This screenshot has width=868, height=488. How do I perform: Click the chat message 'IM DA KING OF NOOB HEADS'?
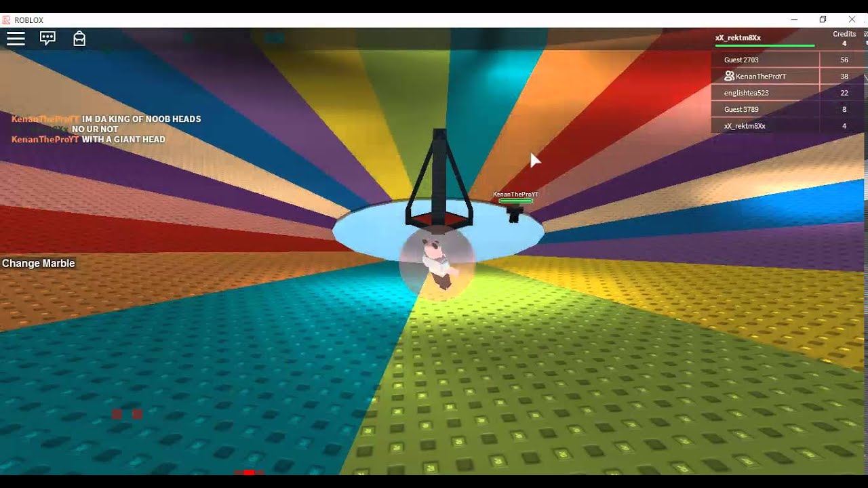point(141,119)
